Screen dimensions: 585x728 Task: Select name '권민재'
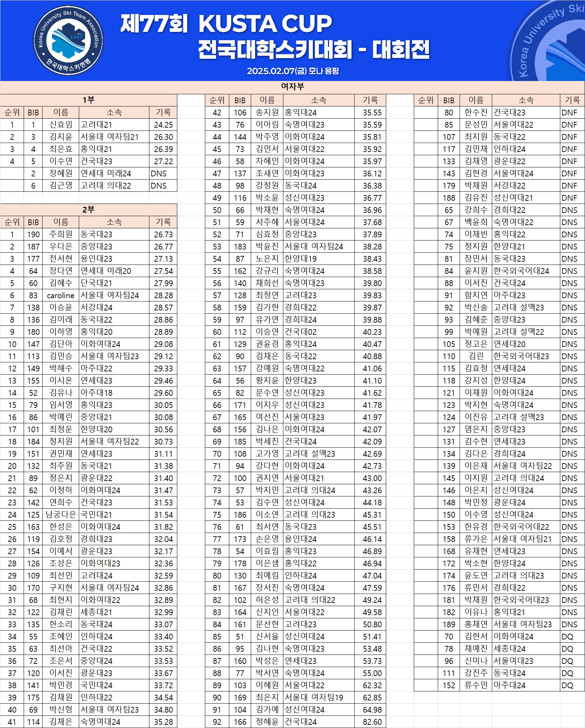(x=61, y=454)
